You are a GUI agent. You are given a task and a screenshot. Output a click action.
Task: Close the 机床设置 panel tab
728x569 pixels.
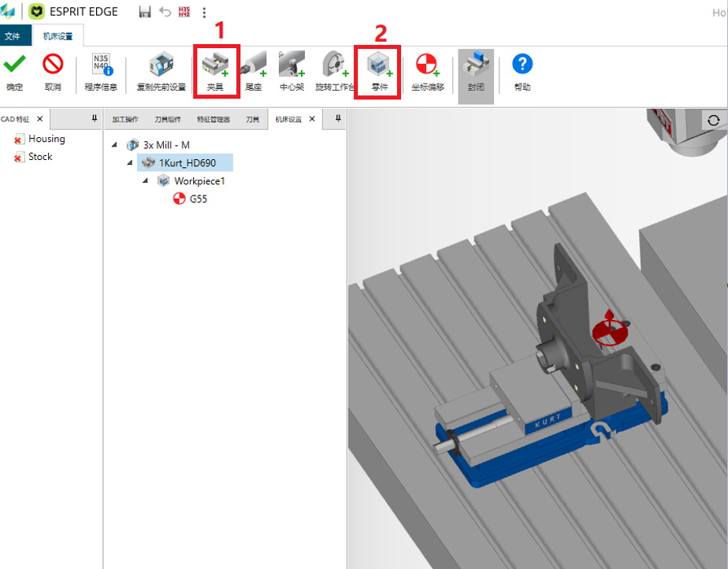point(313,119)
